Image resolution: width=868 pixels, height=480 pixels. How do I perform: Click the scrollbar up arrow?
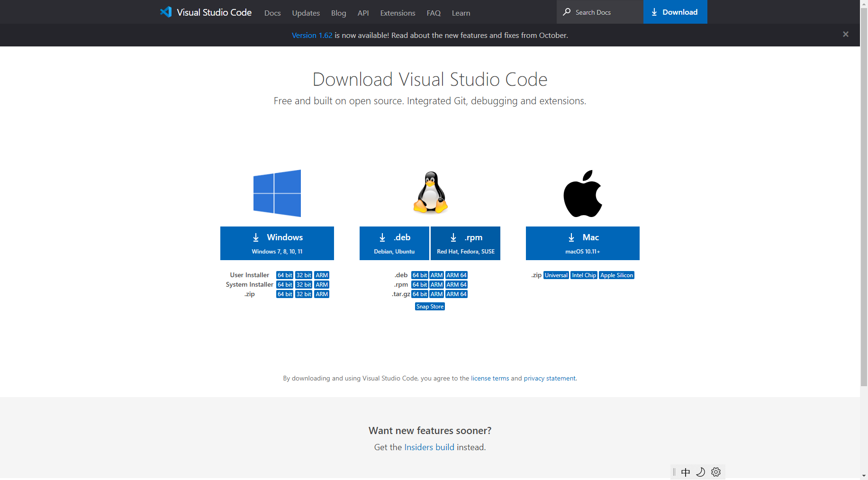coord(864,3)
